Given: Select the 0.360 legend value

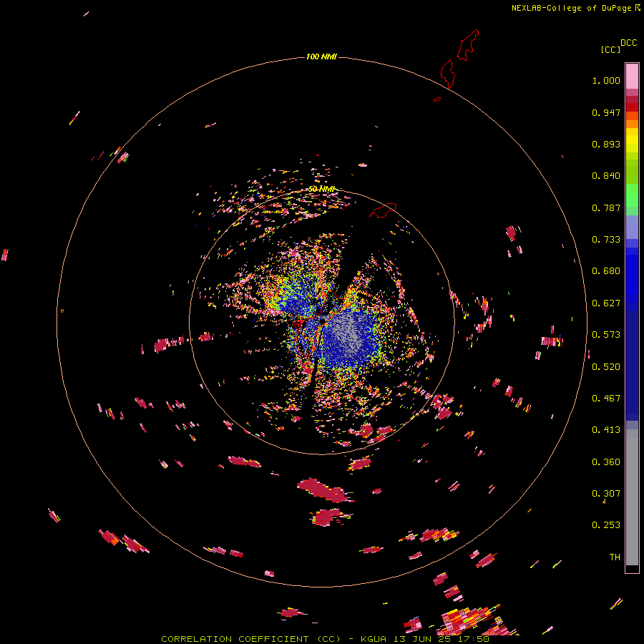Looking at the screenshot, I should pos(606,462).
